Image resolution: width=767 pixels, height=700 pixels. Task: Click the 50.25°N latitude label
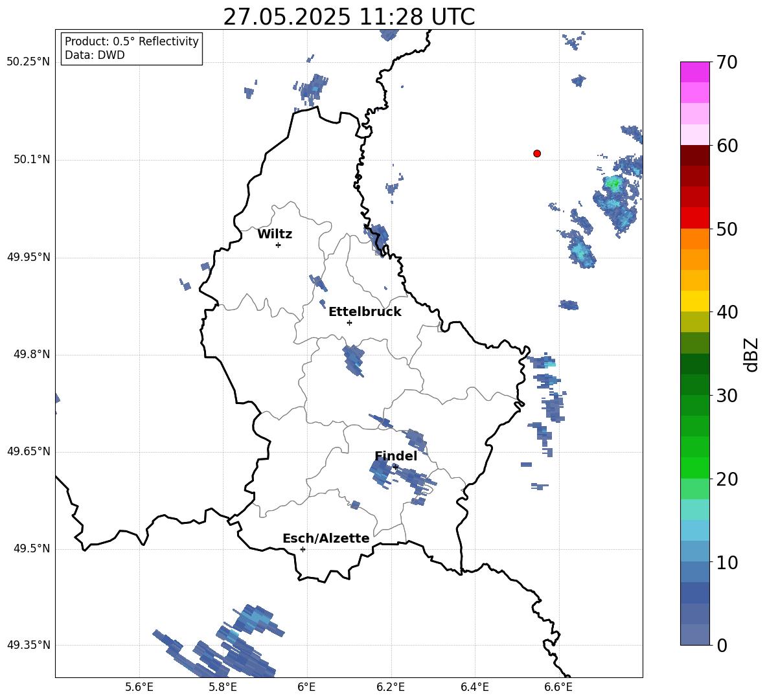[x=29, y=62]
